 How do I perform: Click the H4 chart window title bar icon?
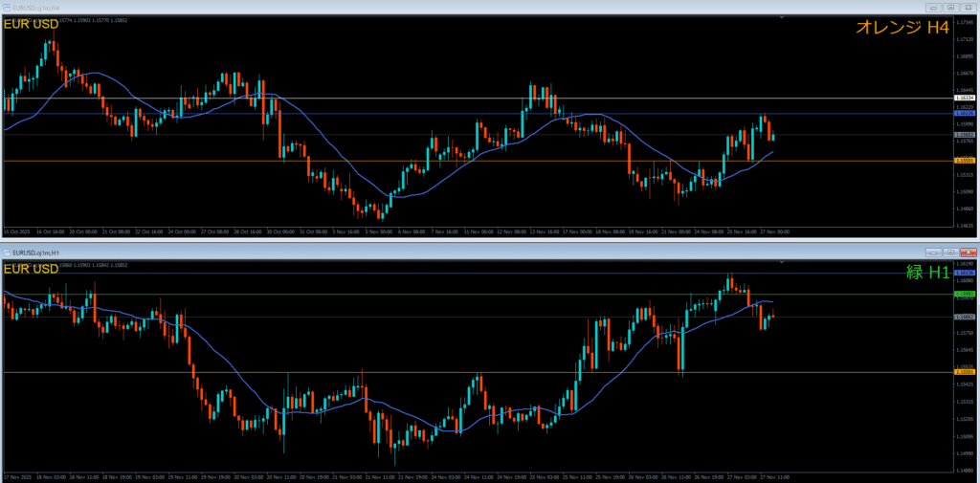(7, 8)
